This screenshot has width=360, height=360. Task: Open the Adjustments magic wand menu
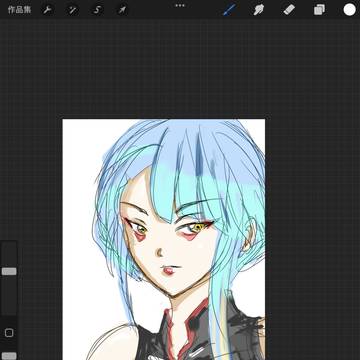coord(72,10)
